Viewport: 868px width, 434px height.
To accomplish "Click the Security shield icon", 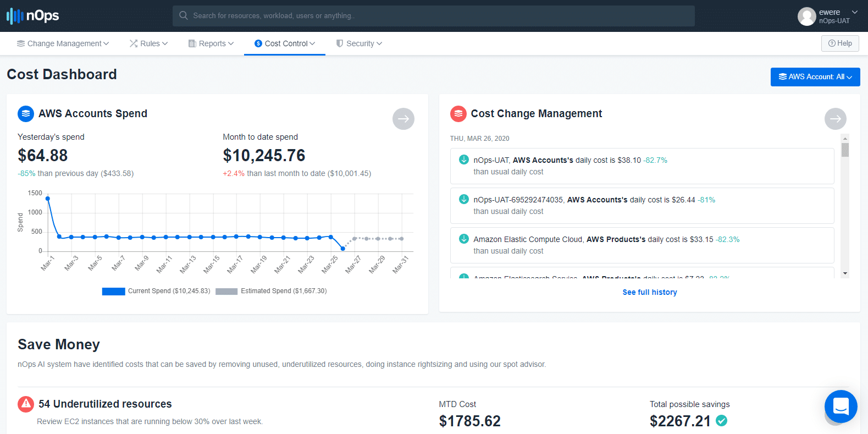I will [x=340, y=43].
